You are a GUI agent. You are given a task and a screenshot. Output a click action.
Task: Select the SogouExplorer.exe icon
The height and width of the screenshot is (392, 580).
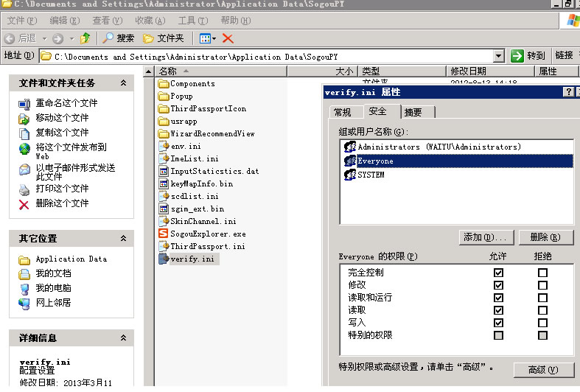click(164, 234)
